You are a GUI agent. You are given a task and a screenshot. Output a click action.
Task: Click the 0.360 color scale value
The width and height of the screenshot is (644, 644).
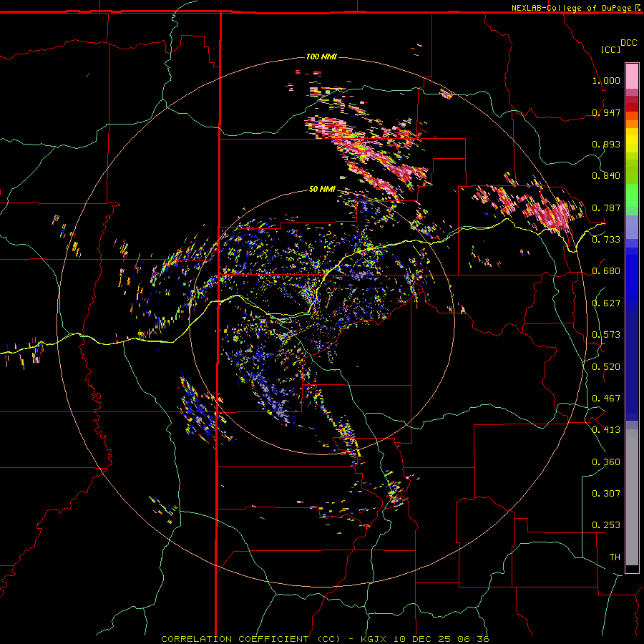(x=606, y=462)
